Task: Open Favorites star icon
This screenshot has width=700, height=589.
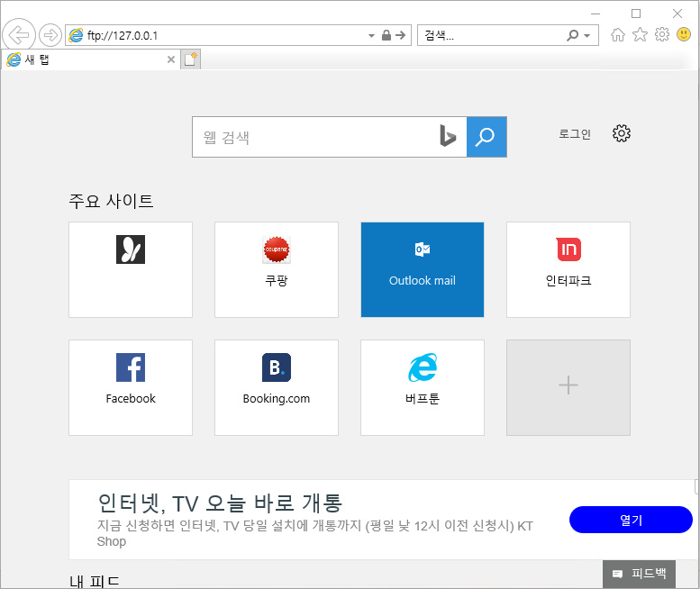Action: pyautogui.click(x=640, y=34)
